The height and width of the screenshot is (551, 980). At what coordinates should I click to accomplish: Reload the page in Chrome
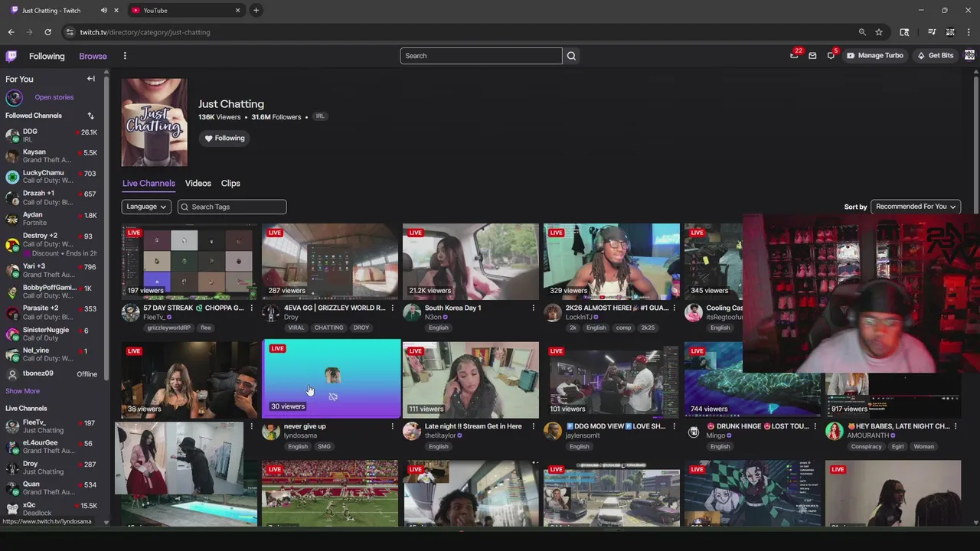click(47, 32)
